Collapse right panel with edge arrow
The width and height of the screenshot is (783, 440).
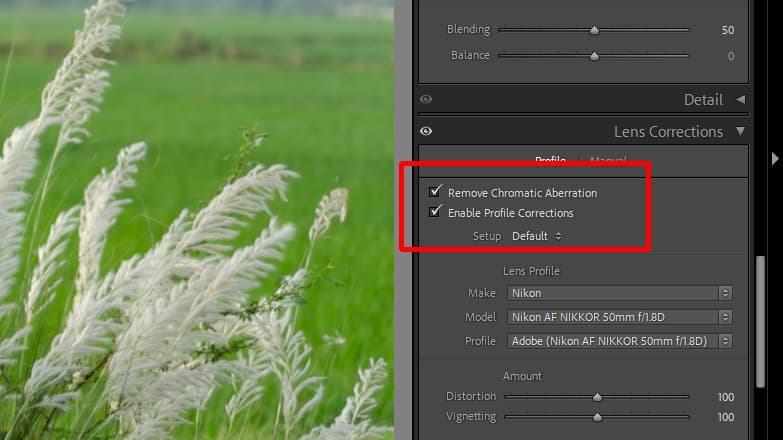775,159
